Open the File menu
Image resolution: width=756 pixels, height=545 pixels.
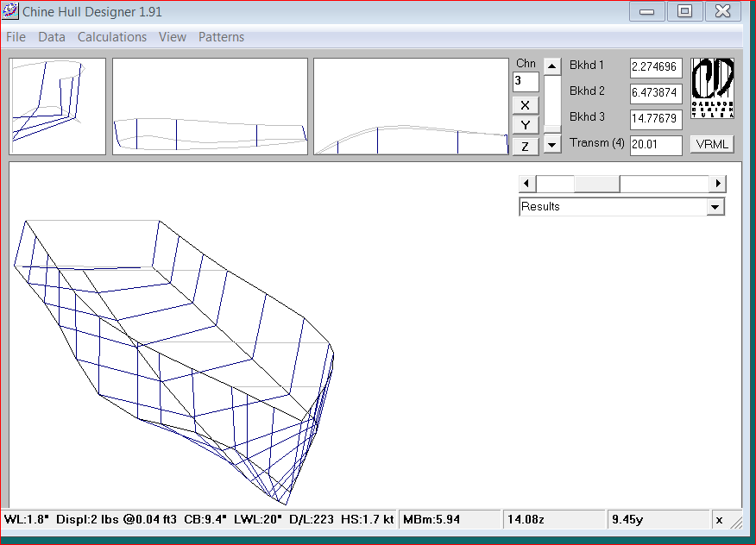click(x=16, y=37)
